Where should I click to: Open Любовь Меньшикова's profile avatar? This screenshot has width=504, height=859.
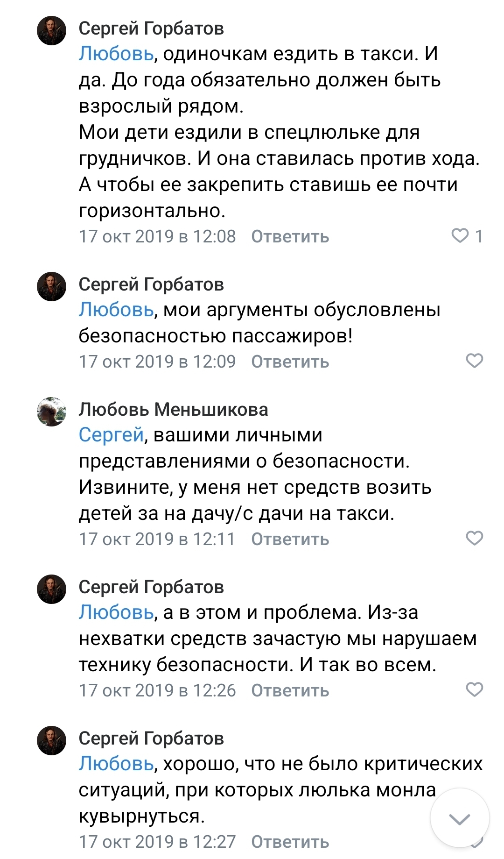coord(52,412)
